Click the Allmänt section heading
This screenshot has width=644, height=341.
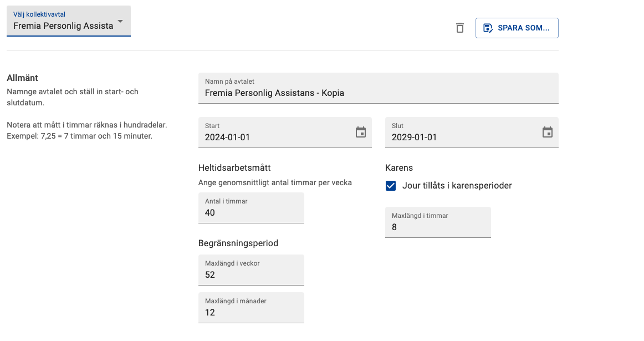[x=22, y=78]
